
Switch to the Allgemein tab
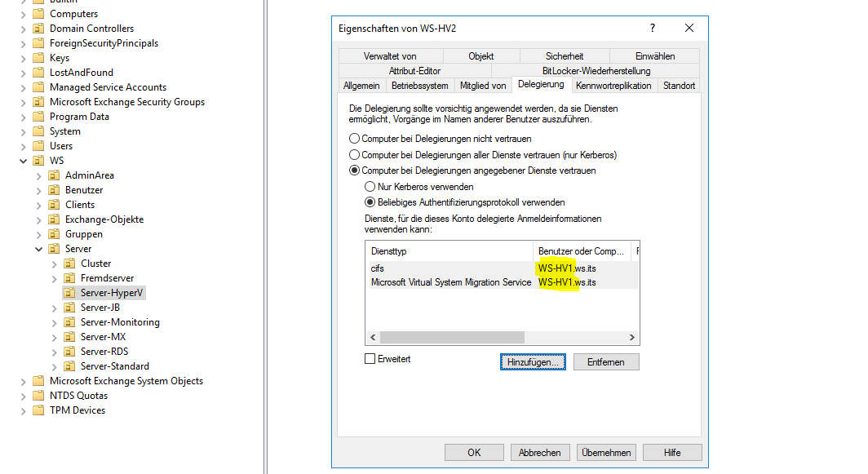(361, 86)
